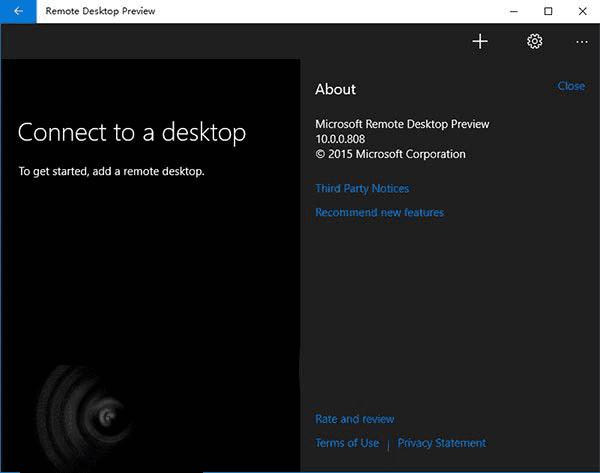Click the 2015 Microsoft Corporation copyright text
Image resolution: width=600 pixels, height=473 pixels.
[x=390, y=154]
